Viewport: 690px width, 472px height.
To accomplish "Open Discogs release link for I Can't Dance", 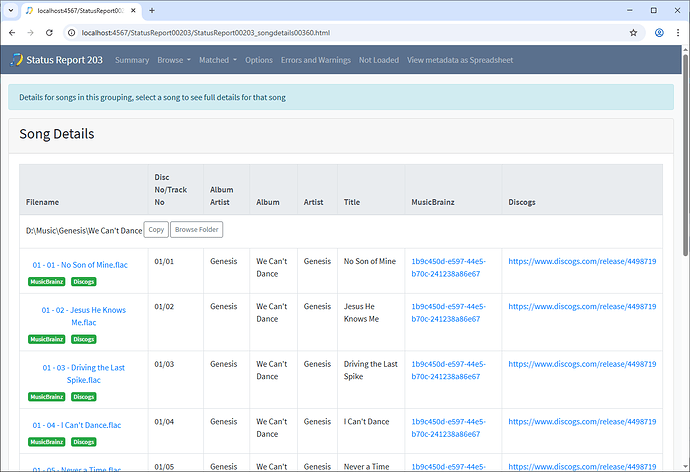I will click(x=582, y=421).
